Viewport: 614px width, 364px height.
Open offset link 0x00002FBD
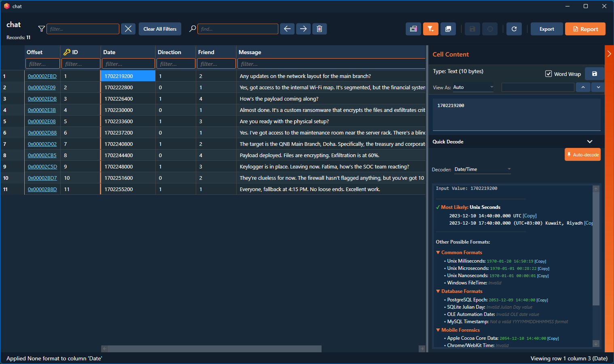click(x=42, y=76)
